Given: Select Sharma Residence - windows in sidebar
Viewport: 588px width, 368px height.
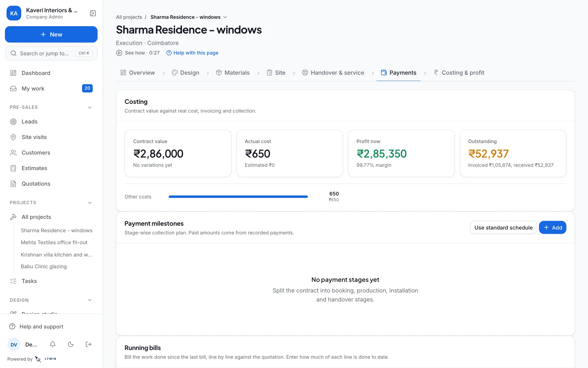Looking at the screenshot, I should tap(57, 231).
